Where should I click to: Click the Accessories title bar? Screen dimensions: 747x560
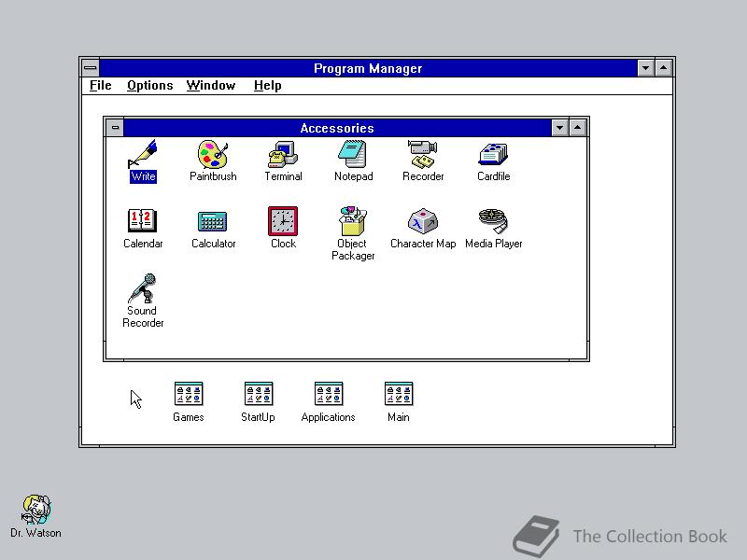point(337,128)
